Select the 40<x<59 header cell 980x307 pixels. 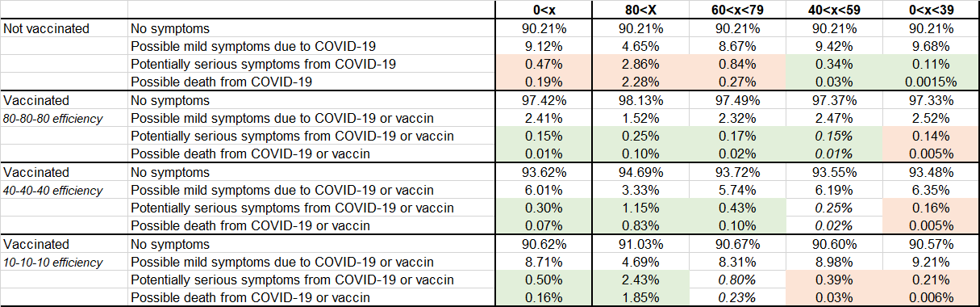click(832, 9)
